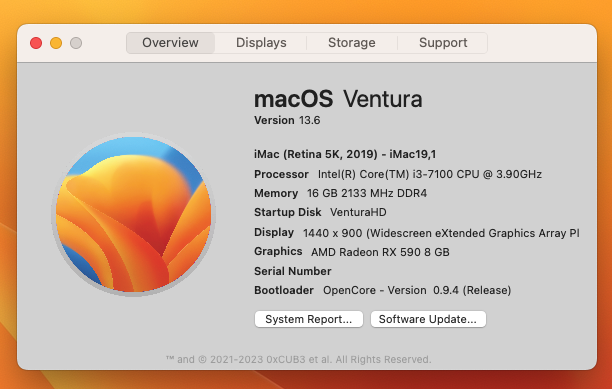Viewport: 612px width, 389px height.
Task: Open the Storage tab
Action: [352, 43]
